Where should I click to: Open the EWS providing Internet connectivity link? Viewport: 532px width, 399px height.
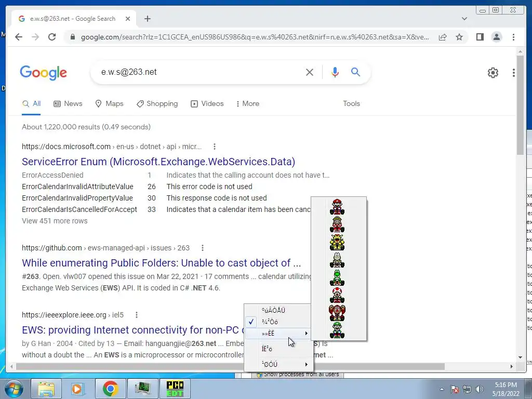[133, 330]
